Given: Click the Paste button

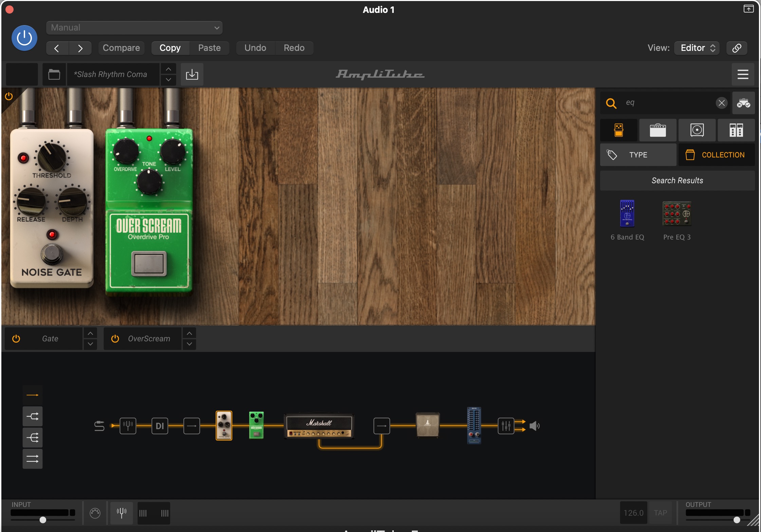Looking at the screenshot, I should [209, 48].
